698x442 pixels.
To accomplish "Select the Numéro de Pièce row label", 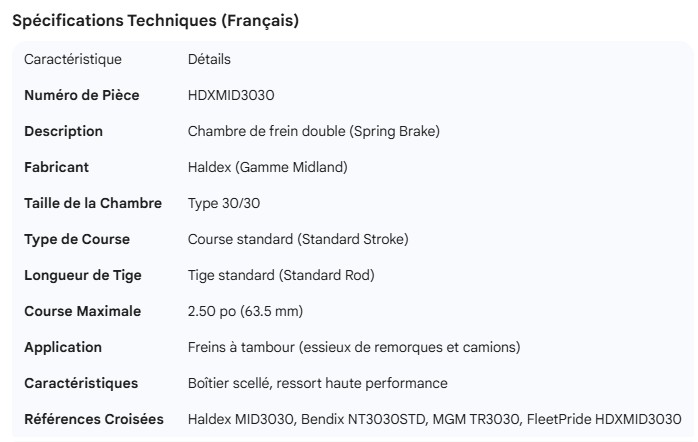I will coord(82,95).
